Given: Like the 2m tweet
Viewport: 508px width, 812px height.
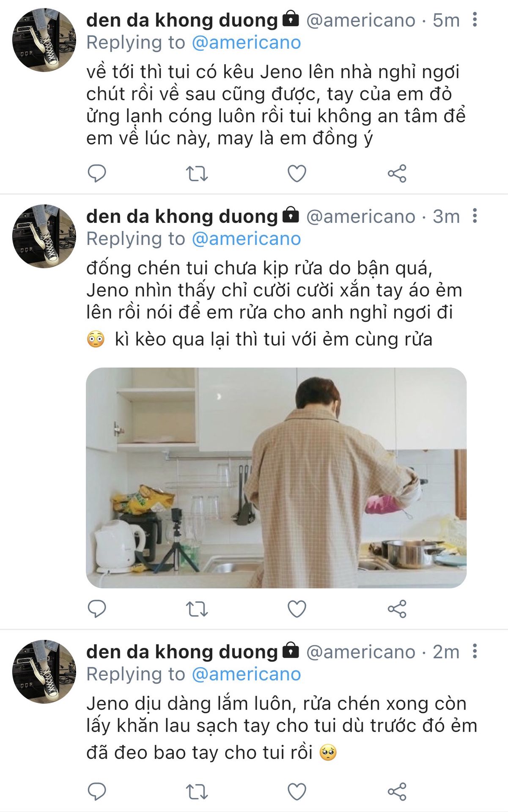Looking at the screenshot, I should 297,792.
